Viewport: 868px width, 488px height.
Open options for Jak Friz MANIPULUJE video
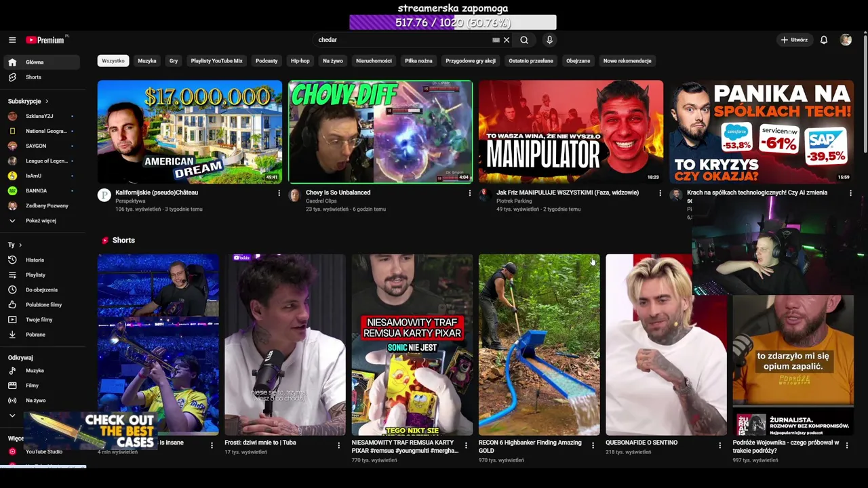(x=660, y=193)
